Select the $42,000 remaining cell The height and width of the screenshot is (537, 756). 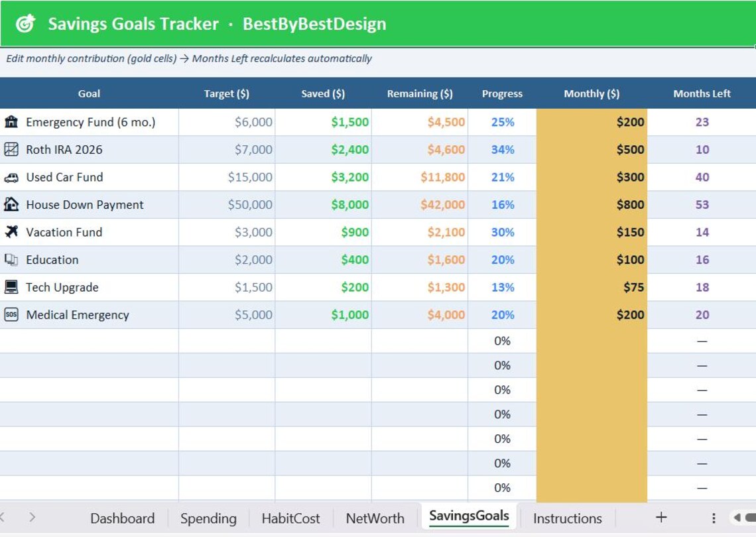click(x=420, y=204)
